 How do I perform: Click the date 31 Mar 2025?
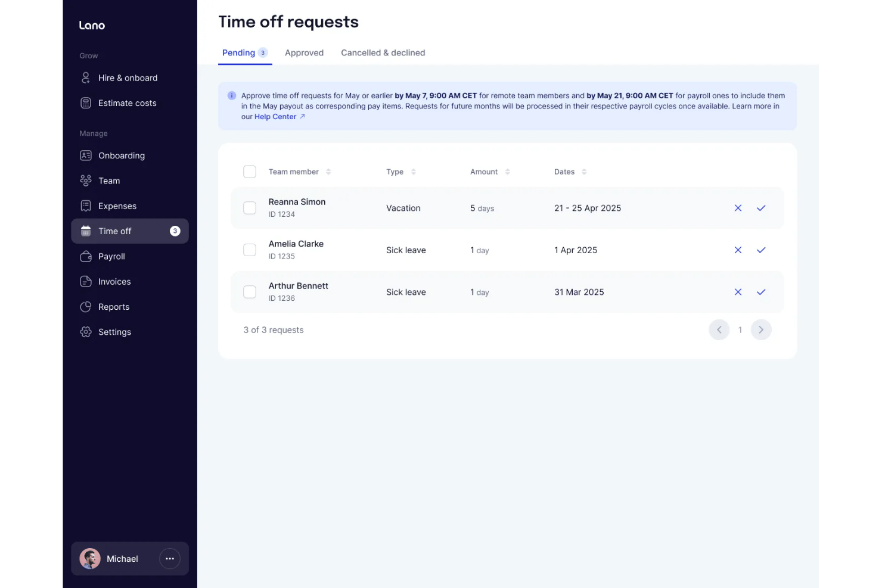coord(579,292)
